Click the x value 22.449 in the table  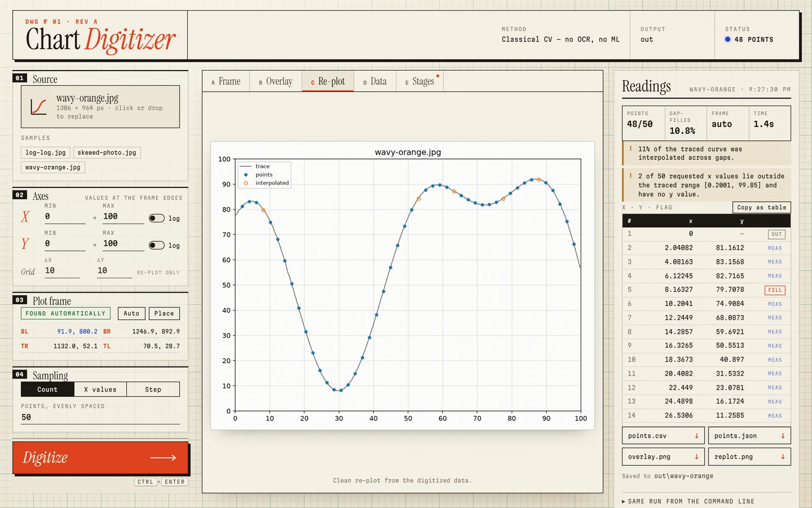pos(681,388)
